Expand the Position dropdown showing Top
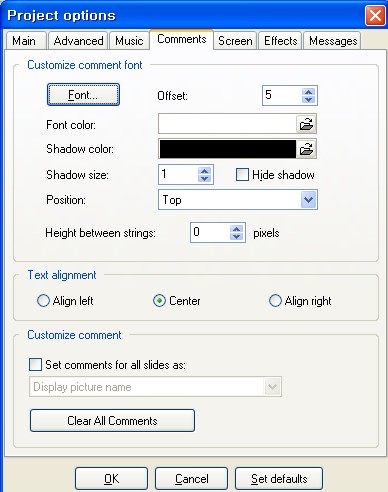Screen dimensions: 388x492 point(308,200)
